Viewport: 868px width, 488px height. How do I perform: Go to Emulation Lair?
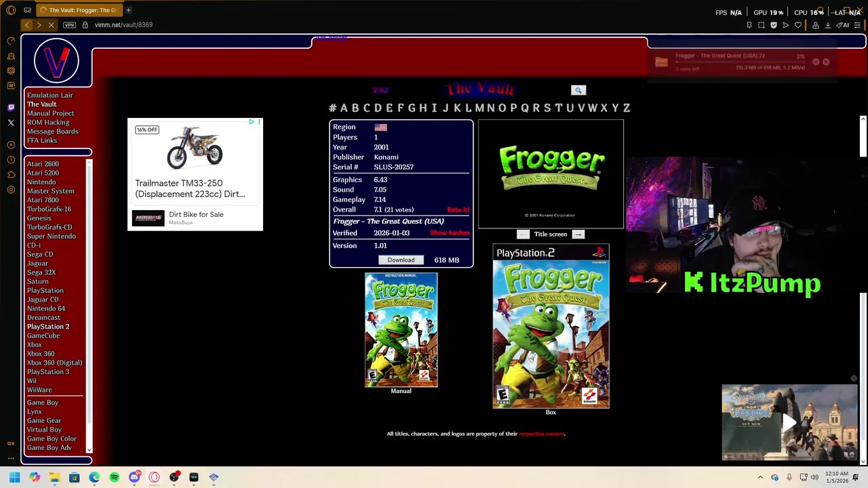(x=50, y=96)
